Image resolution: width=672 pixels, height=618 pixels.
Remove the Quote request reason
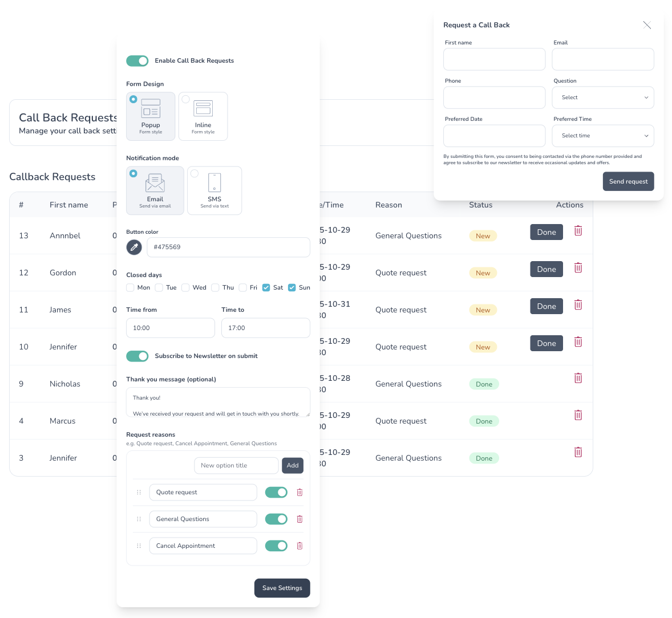[x=299, y=493]
